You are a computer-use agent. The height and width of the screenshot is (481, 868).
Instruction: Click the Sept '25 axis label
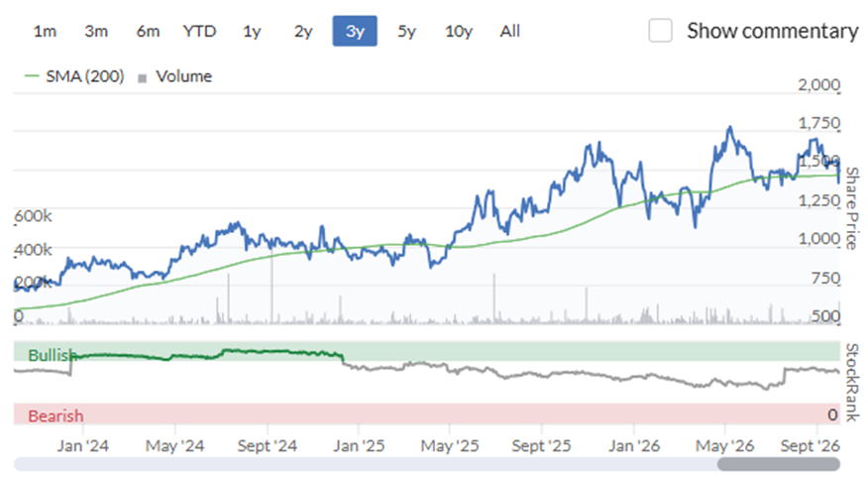[541, 445]
